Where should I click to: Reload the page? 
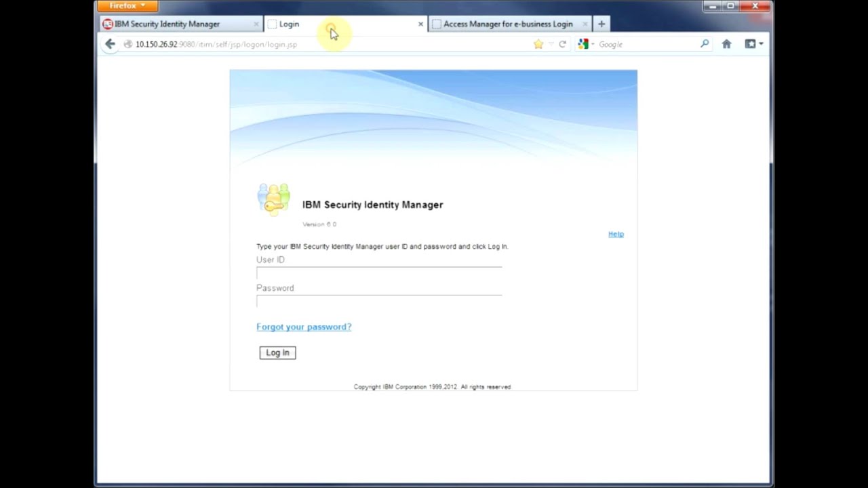(562, 44)
